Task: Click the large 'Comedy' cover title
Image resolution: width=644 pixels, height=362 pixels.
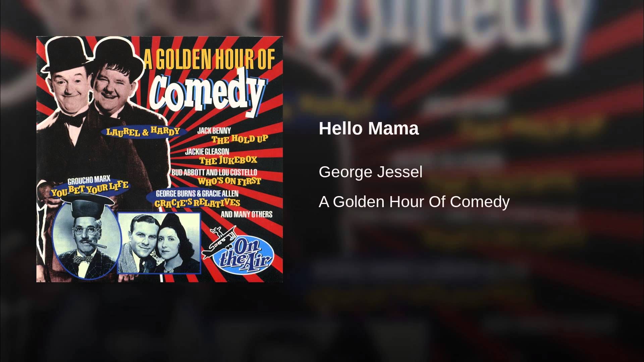Action: [x=208, y=92]
